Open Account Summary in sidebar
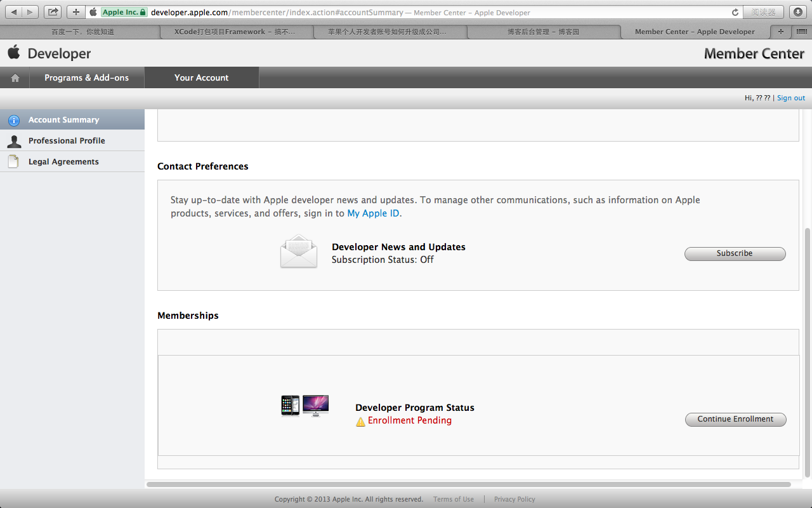Viewport: 812px width, 508px height. tap(72, 119)
